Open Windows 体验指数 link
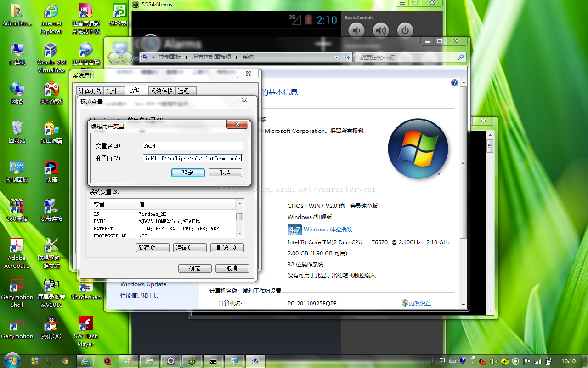Viewport: 588px width, 368px height. [328, 229]
